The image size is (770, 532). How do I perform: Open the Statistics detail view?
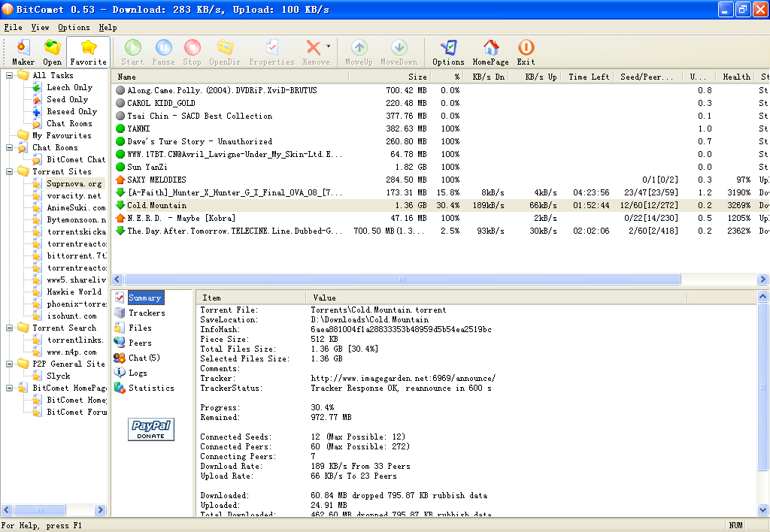(x=150, y=388)
